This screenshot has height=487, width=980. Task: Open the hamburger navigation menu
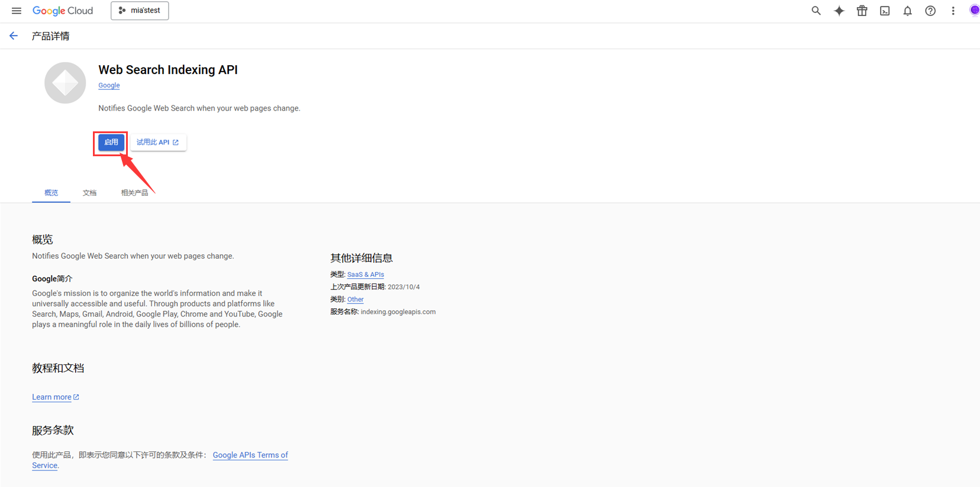click(17, 11)
